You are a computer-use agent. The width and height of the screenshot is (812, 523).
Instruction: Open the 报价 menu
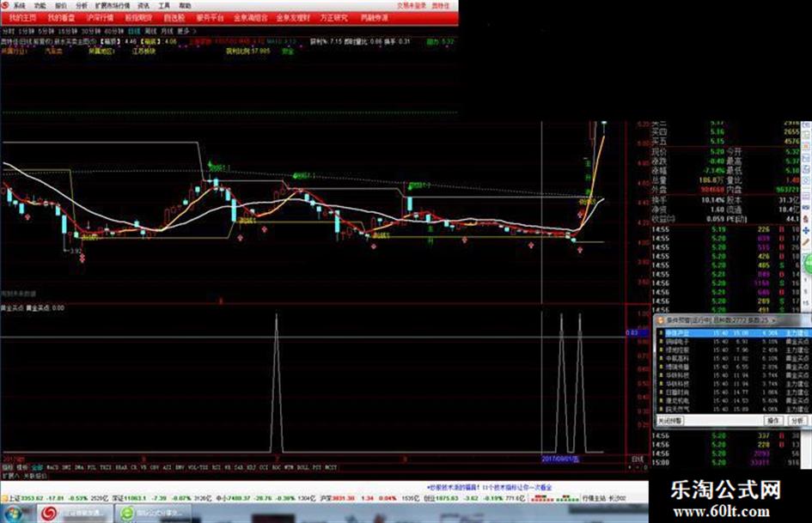(x=61, y=6)
